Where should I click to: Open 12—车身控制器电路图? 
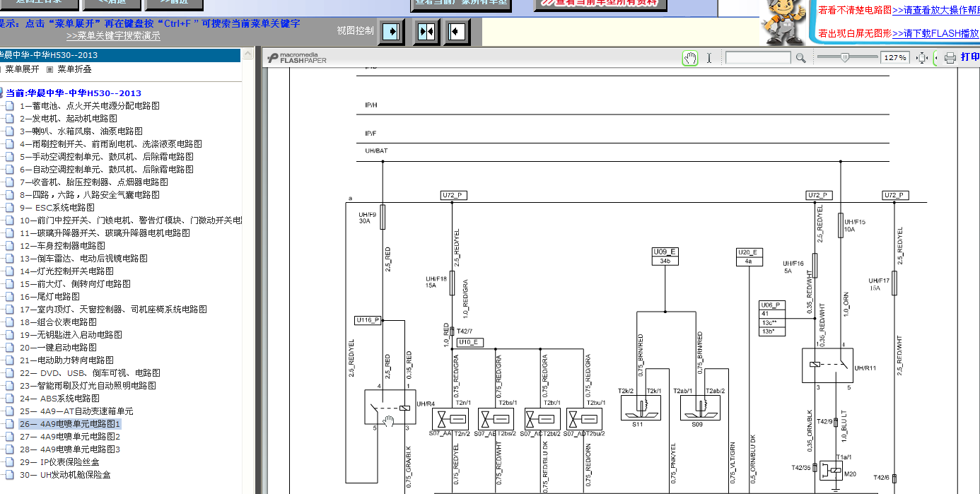pos(62,246)
